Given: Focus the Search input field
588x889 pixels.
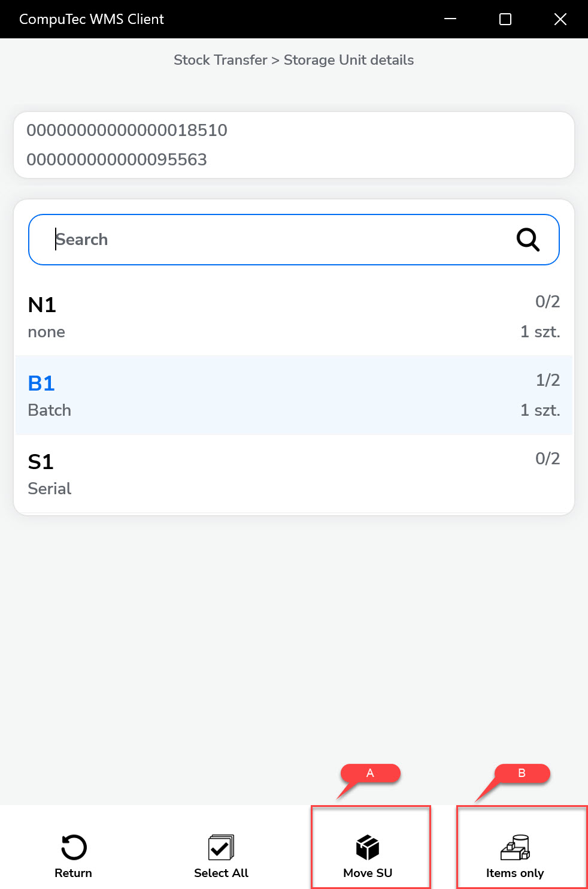Looking at the screenshot, I should pyautogui.click(x=275, y=240).
